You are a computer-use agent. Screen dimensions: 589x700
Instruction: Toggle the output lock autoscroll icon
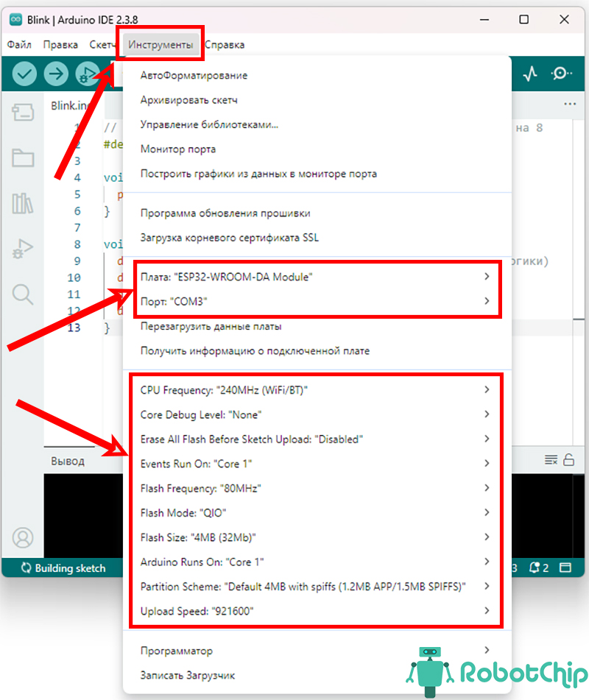pos(568,460)
